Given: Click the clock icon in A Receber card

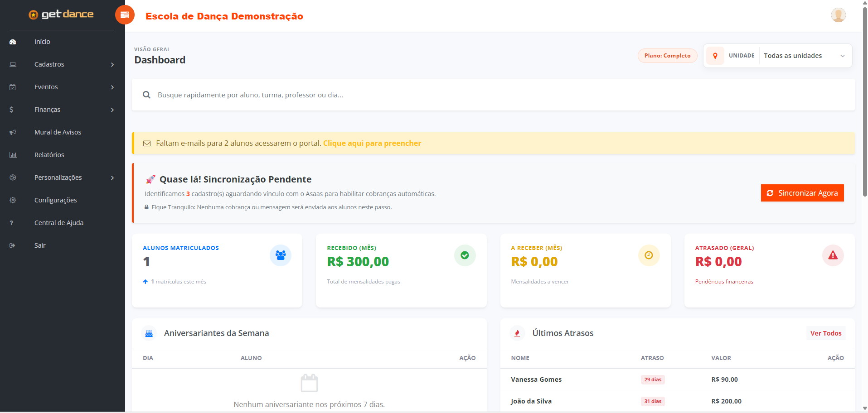Looking at the screenshot, I should click(649, 255).
